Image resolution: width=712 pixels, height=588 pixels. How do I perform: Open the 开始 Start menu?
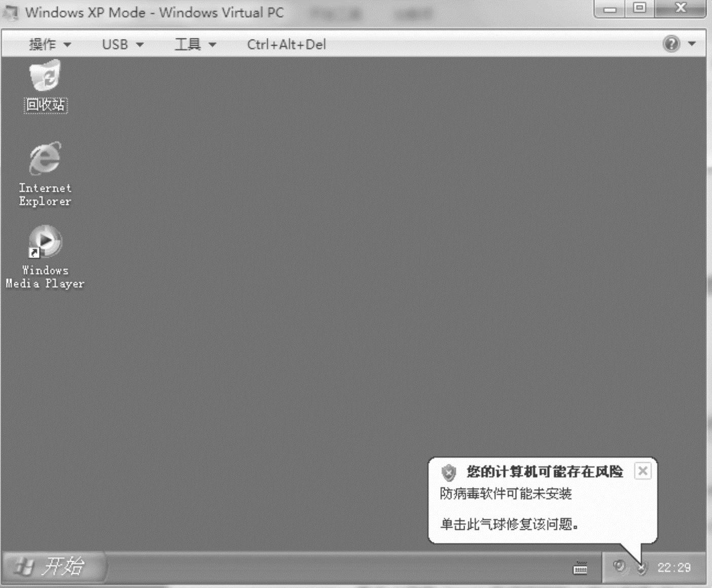pos(54,566)
